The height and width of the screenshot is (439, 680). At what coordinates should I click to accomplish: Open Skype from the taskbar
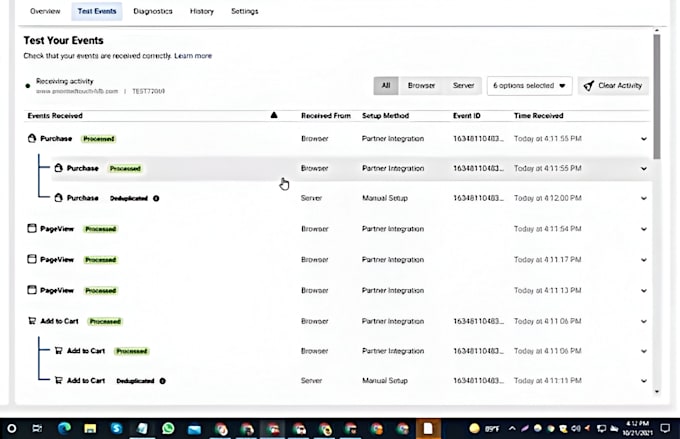coord(116,429)
